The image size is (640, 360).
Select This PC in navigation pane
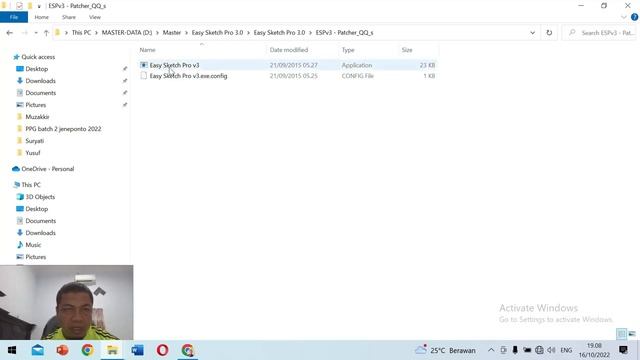pyautogui.click(x=31, y=185)
